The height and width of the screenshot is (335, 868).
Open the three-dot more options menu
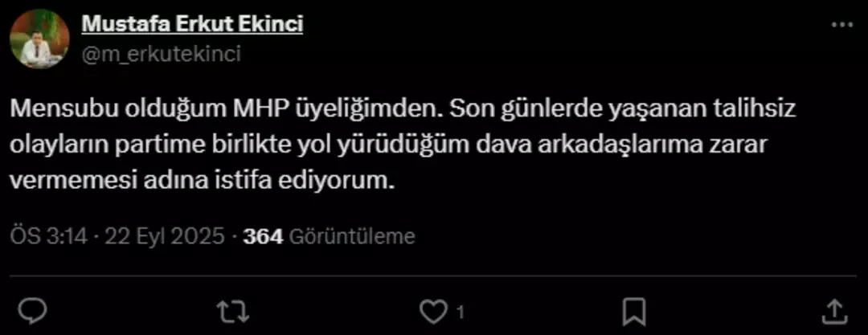pos(841,26)
